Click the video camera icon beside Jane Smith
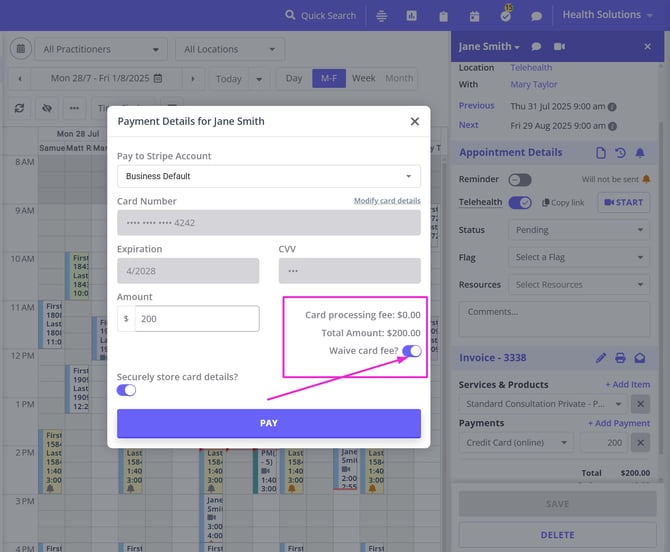The image size is (670, 552). pyautogui.click(x=559, y=47)
